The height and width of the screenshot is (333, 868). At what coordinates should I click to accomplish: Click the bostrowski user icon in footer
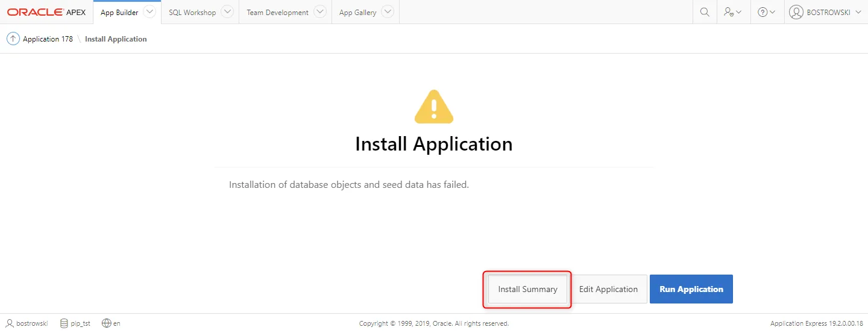pyautogui.click(x=10, y=323)
